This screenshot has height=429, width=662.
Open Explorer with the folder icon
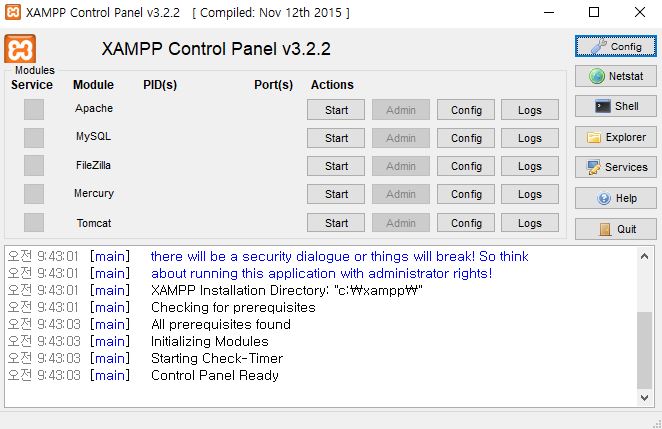(x=616, y=137)
